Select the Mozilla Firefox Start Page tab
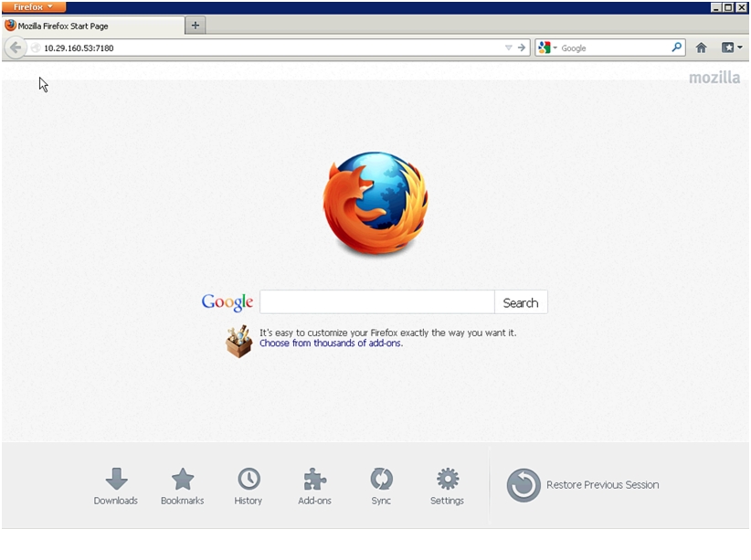 point(94,26)
